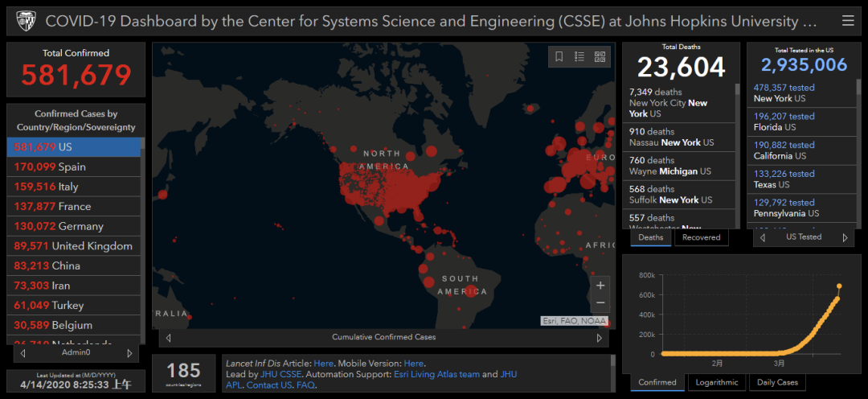Open the map bookmarks icon
This screenshot has width=868, height=399.
pyautogui.click(x=559, y=56)
